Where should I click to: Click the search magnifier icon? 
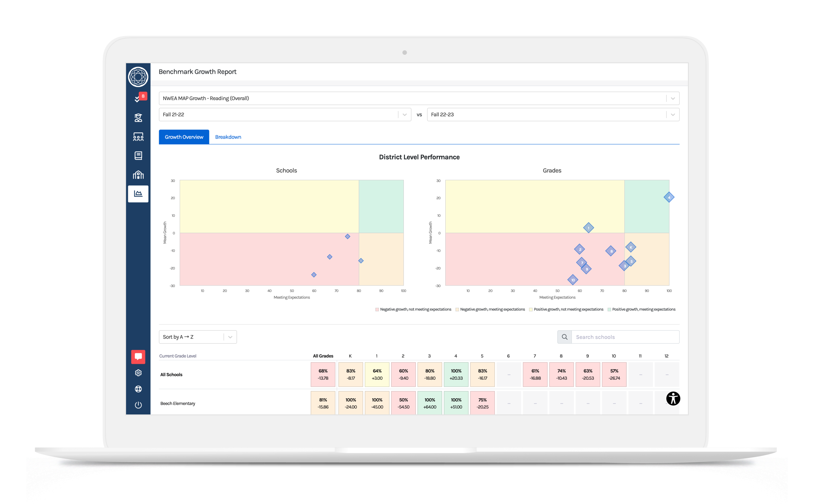tap(564, 337)
